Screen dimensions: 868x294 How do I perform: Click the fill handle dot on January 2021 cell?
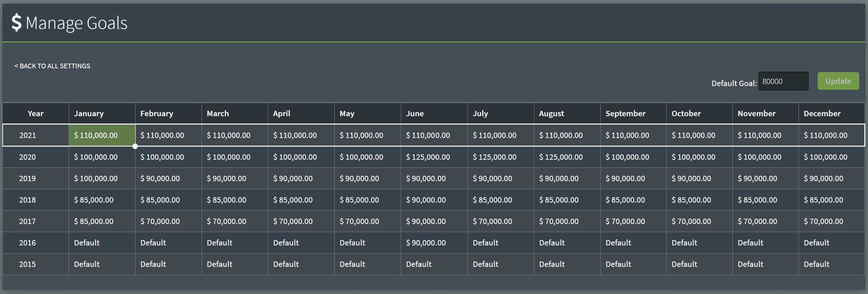point(135,146)
